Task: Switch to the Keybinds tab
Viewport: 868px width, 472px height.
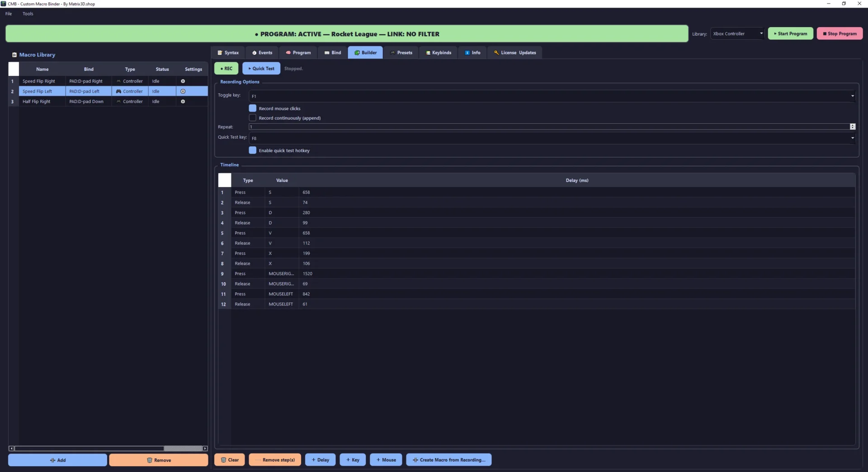Action: [439, 52]
